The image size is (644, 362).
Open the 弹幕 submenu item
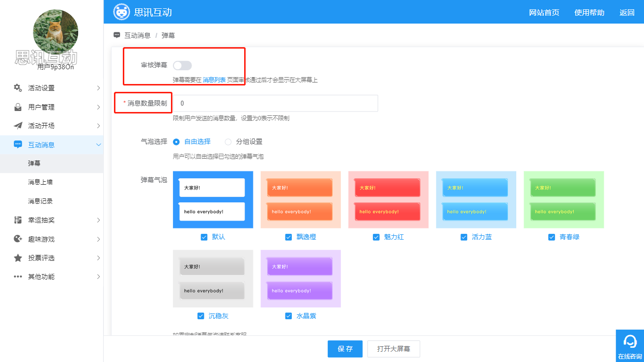(x=52, y=164)
